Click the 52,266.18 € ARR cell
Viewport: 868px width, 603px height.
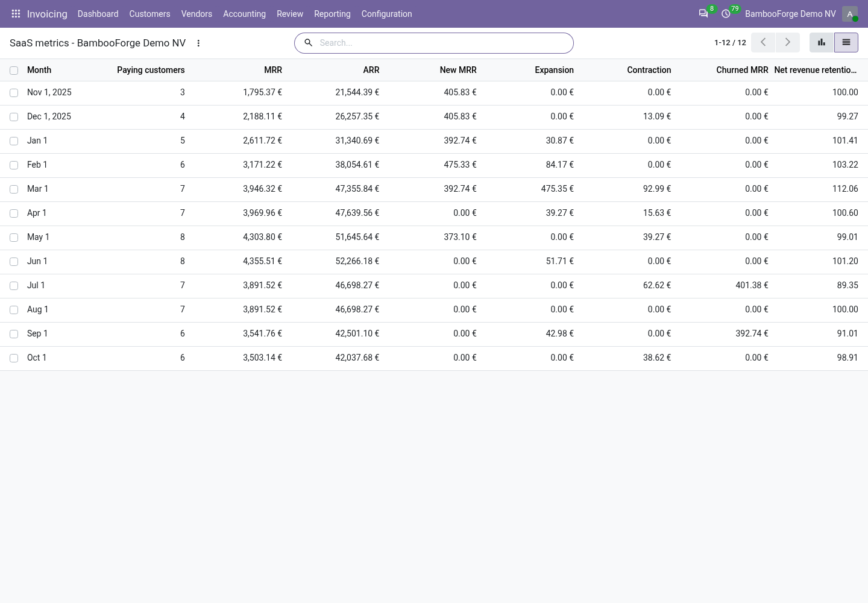pyautogui.click(x=357, y=261)
